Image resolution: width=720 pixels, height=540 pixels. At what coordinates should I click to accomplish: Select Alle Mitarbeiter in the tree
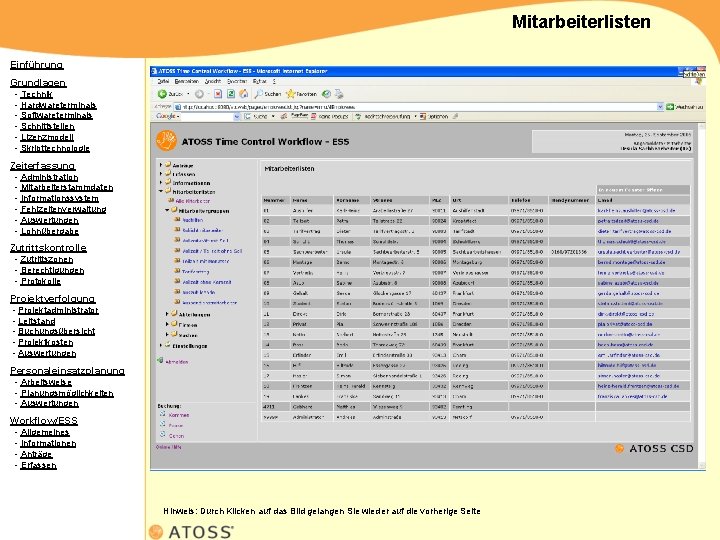[x=193, y=201]
